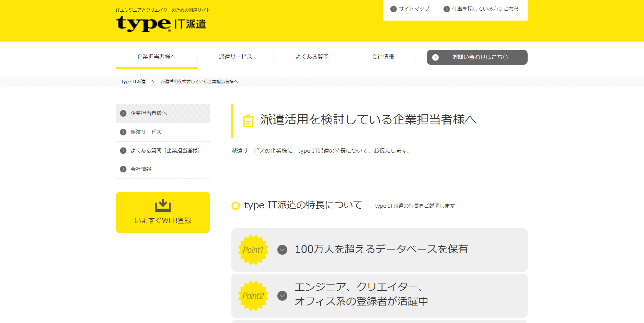Switch to the 派遣サービス navigation tab
This screenshot has height=323, width=644.
[235, 57]
